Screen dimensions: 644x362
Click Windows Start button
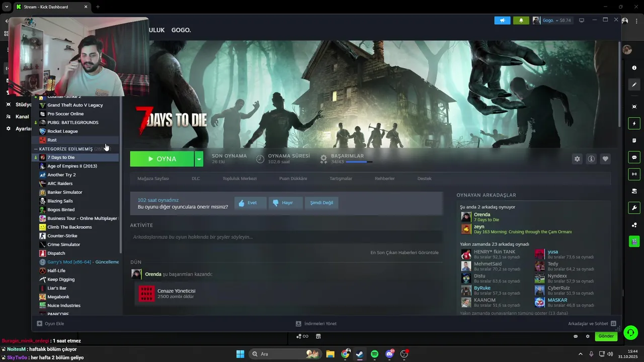pos(240,354)
